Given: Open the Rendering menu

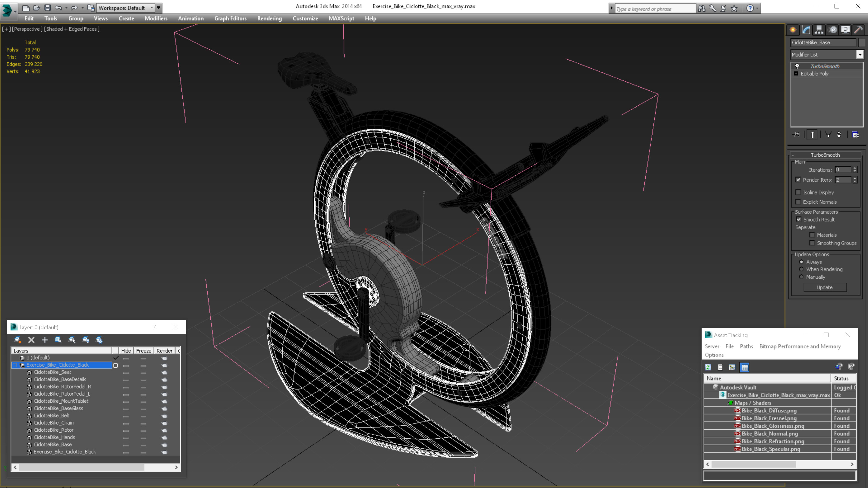Looking at the screenshot, I should (269, 18).
